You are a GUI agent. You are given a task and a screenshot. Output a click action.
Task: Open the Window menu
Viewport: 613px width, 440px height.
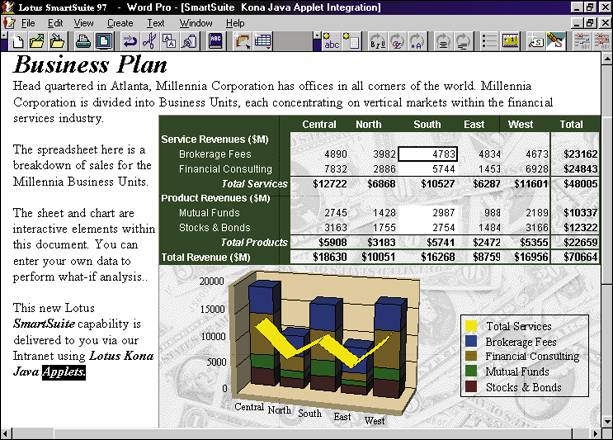coord(195,22)
